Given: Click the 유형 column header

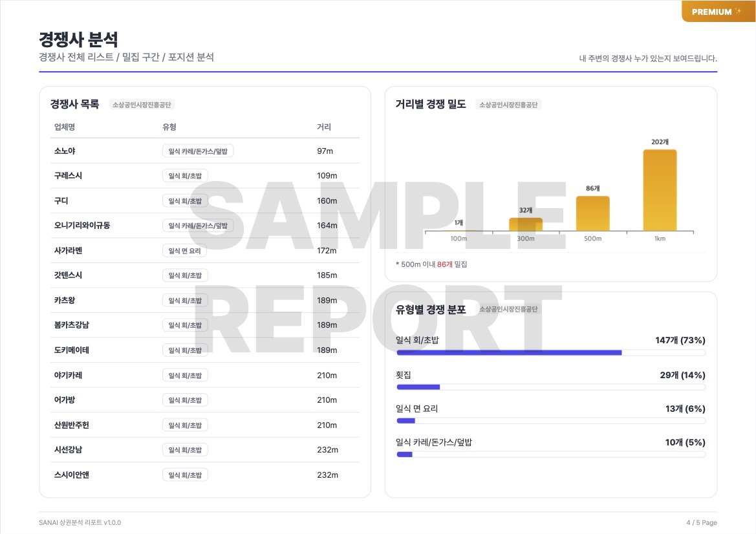Looking at the screenshot, I should 169,127.
